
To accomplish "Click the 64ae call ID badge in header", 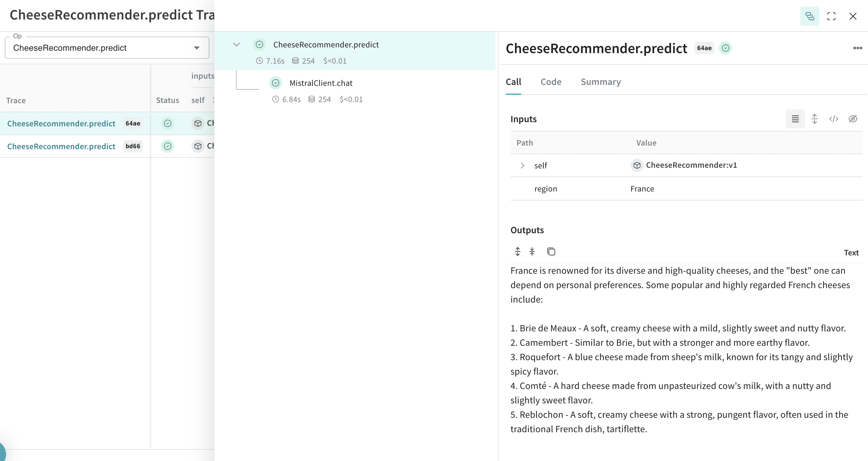I will [x=704, y=48].
